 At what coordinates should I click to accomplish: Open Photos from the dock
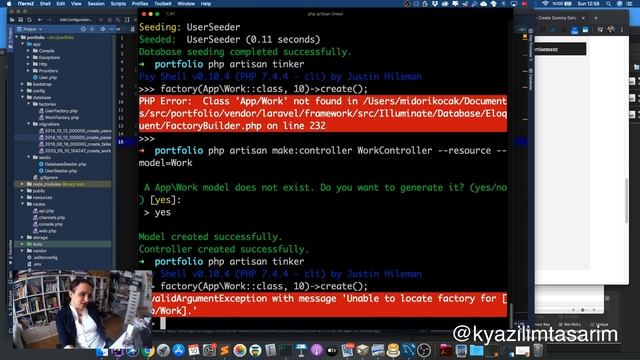[240, 350]
